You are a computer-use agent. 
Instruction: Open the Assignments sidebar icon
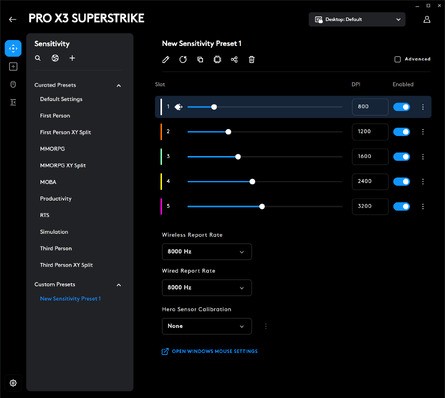click(13, 67)
